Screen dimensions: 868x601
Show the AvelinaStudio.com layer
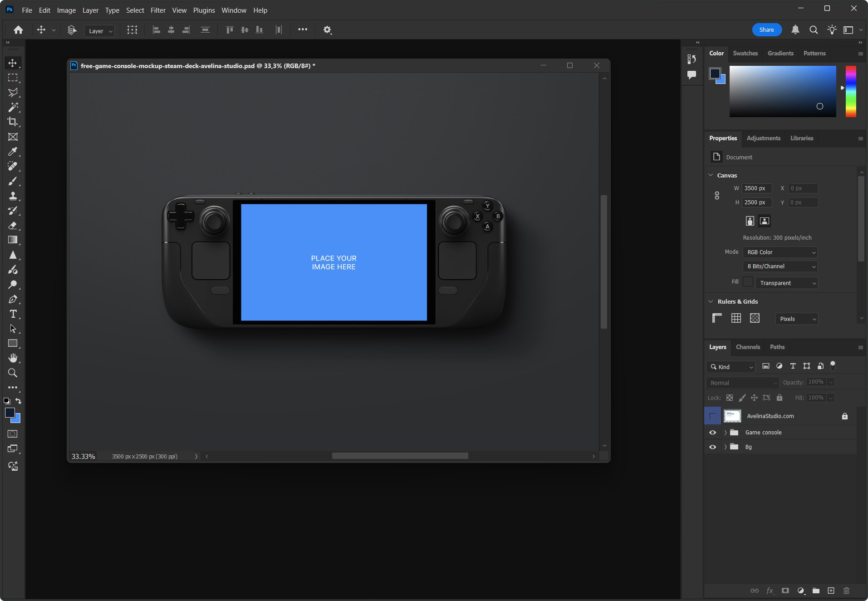coord(712,416)
